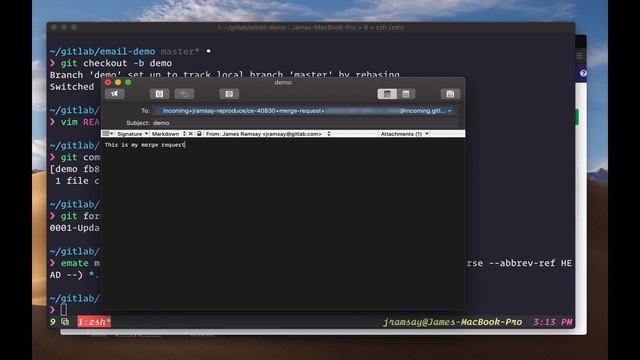Click the ~/gitlab/email-demo path in terminal
This screenshot has height=360, width=640.
coord(102,51)
